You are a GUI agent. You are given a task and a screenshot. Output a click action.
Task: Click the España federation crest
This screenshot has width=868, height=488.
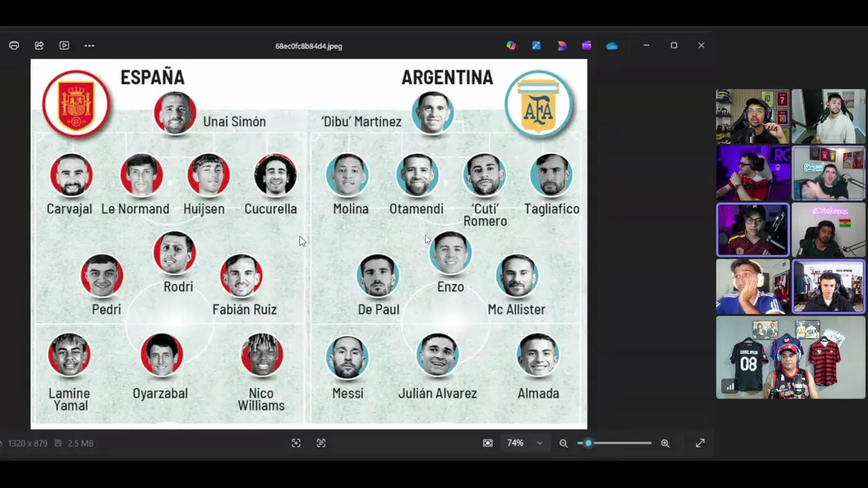(76, 104)
